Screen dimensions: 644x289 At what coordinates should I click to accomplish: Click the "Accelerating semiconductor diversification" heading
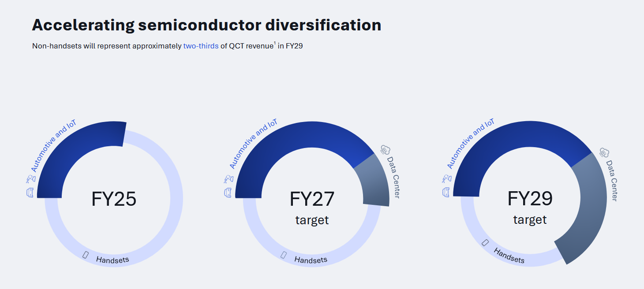(x=206, y=25)
